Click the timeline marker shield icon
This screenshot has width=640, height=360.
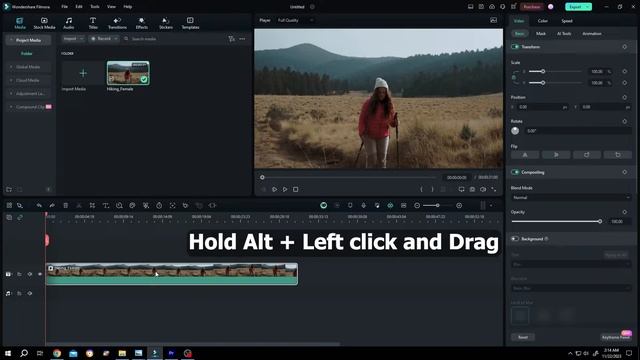[350, 205]
